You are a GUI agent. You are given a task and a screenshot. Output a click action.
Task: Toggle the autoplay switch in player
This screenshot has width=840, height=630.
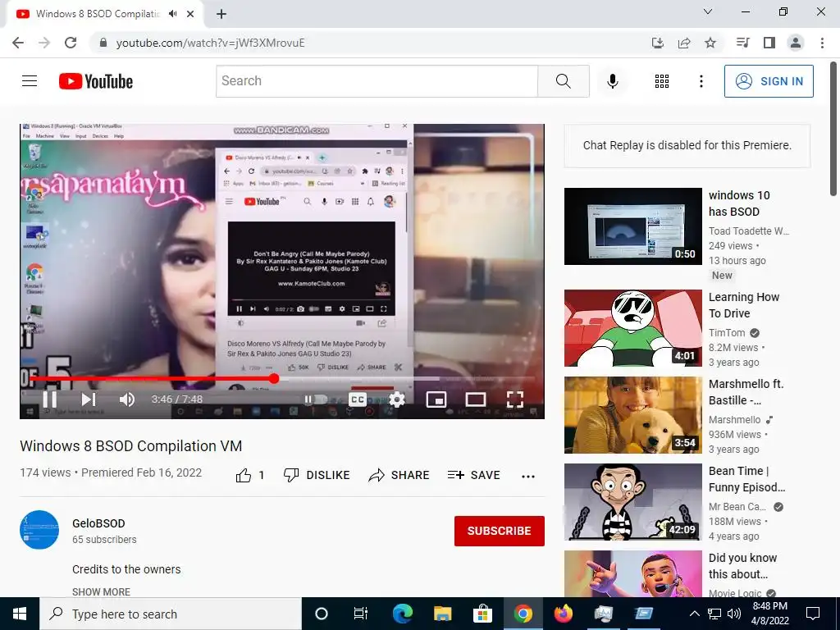(316, 399)
